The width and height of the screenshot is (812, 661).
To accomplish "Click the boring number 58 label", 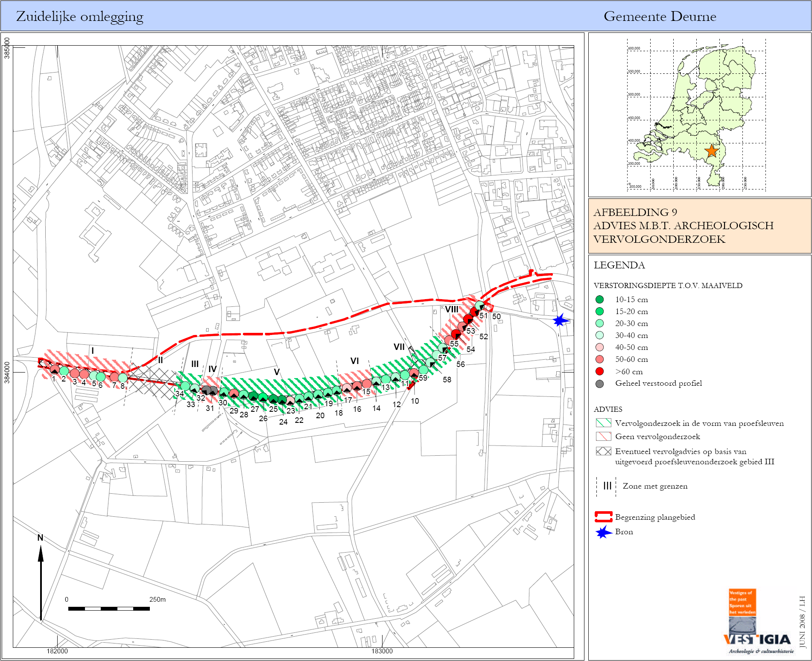I will (447, 380).
